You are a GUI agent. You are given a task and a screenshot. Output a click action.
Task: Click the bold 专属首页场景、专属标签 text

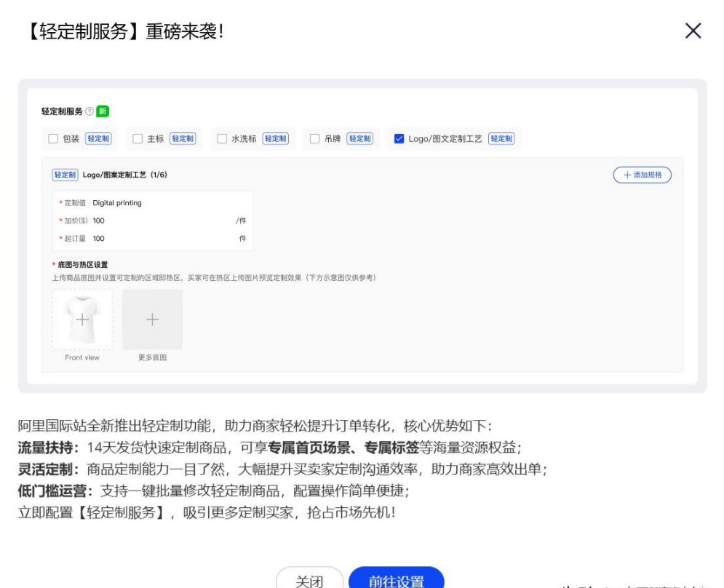point(343,448)
